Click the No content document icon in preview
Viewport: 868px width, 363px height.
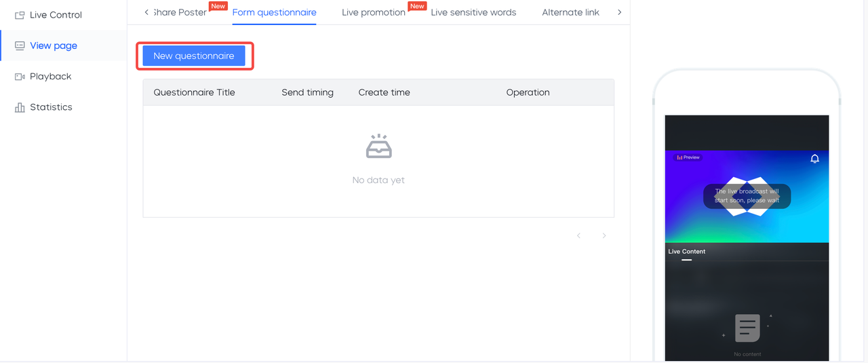pyautogui.click(x=747, y=328)
